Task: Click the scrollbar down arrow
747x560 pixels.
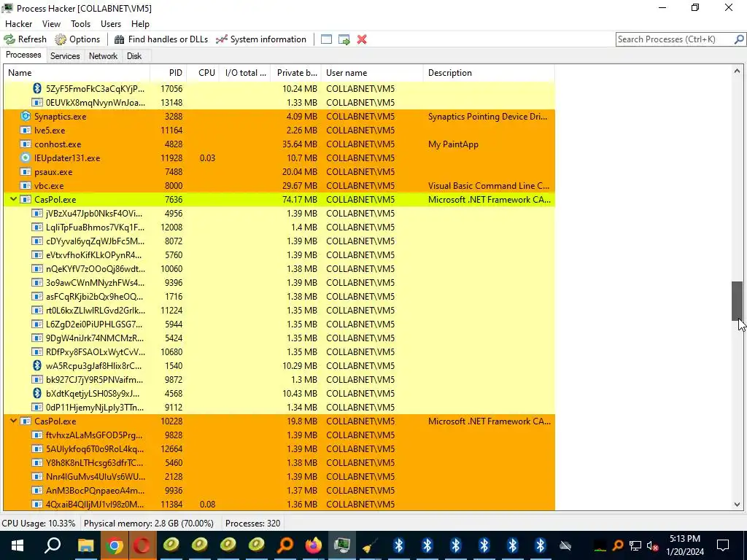Action: coord(737,505)
